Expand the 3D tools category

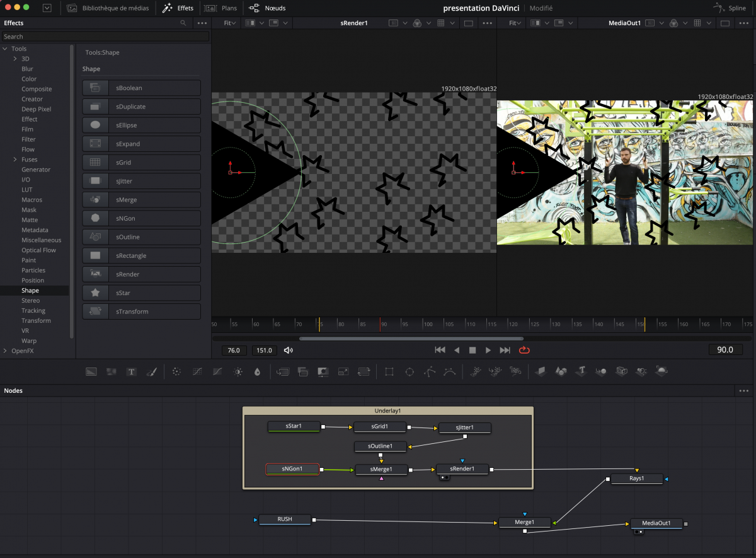15,59
